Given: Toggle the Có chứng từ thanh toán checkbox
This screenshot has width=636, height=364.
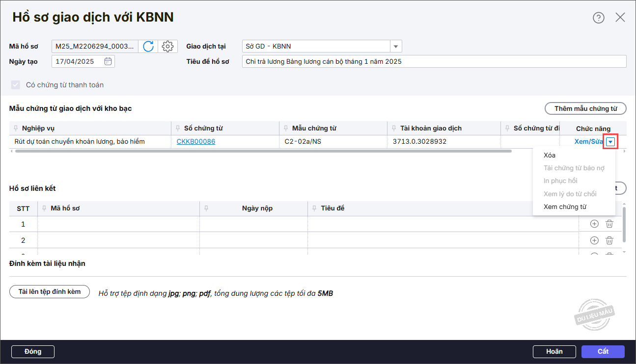Looking at the screenshot, I should click(x=16, y=85).
